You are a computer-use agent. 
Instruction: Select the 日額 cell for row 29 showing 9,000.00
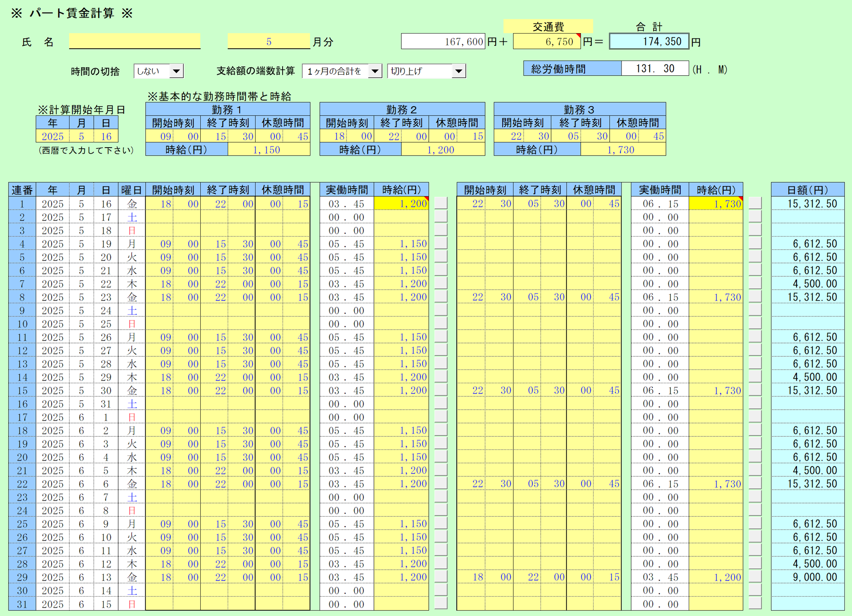[808, 577]
